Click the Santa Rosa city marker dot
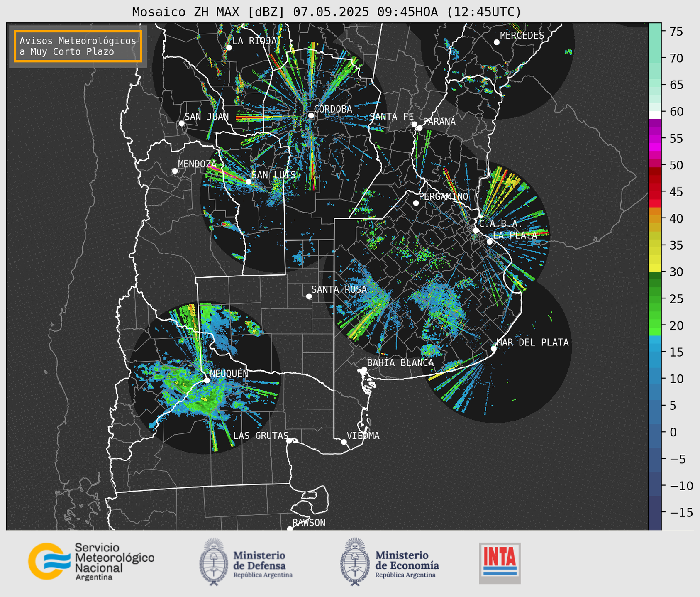Viewport: 700px width, 597px height. (x=309, y=296)
